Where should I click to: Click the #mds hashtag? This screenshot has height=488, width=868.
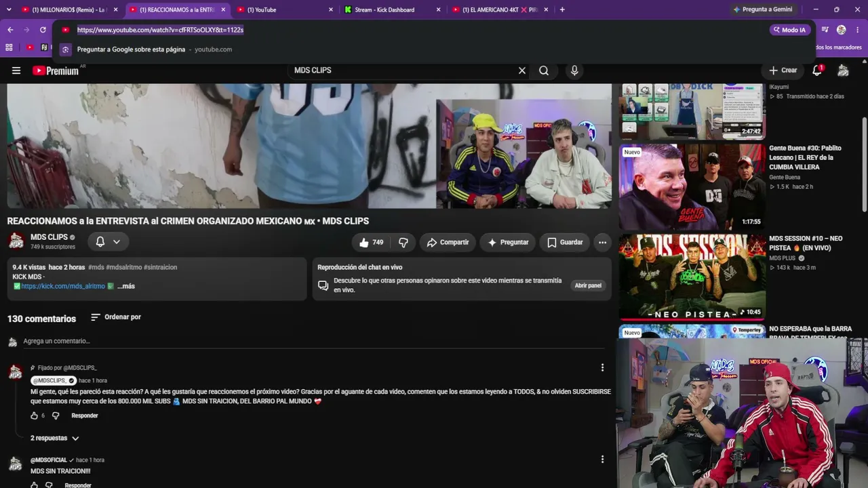point(96,267)
